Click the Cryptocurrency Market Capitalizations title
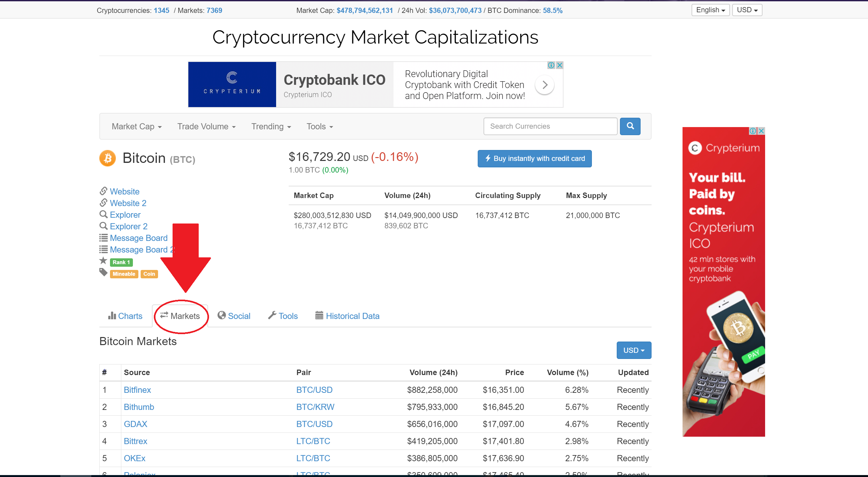 click(375, 37)
